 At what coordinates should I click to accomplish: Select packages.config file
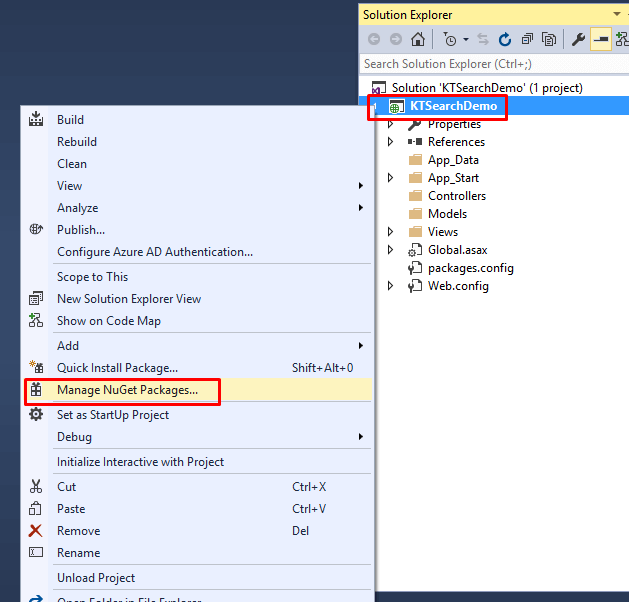(471, 268)
